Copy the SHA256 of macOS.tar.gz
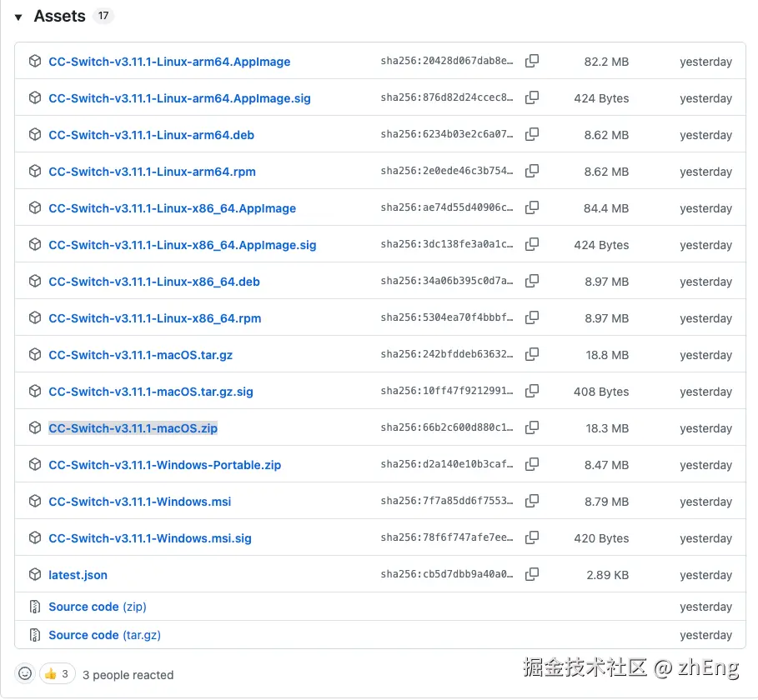 [532, 355]
